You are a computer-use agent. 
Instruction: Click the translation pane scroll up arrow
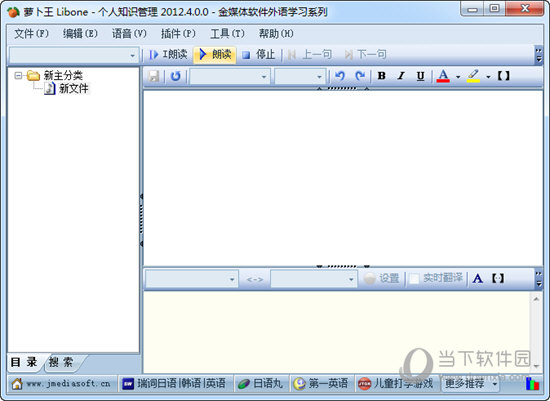pyautogui.click(x=536, y=299)
